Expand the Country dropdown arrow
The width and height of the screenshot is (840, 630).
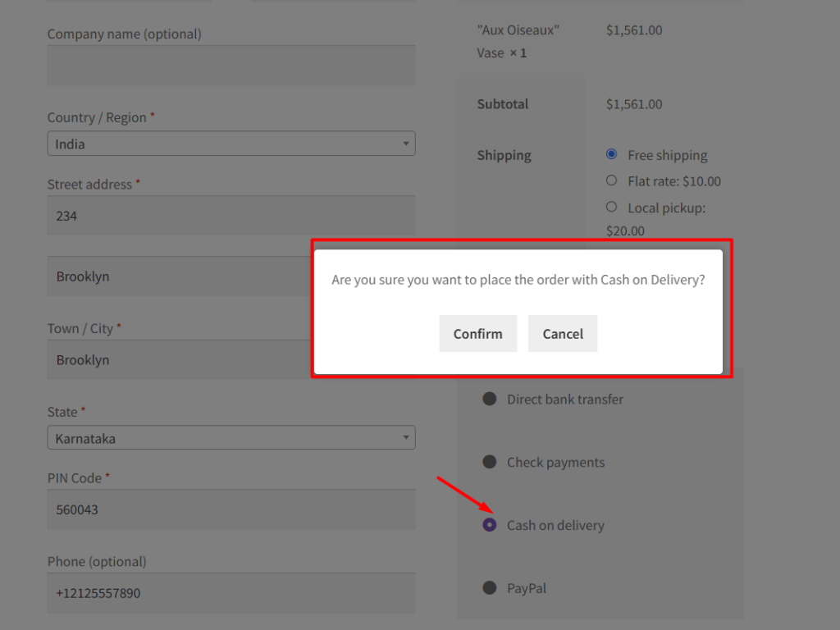point(405,143)
